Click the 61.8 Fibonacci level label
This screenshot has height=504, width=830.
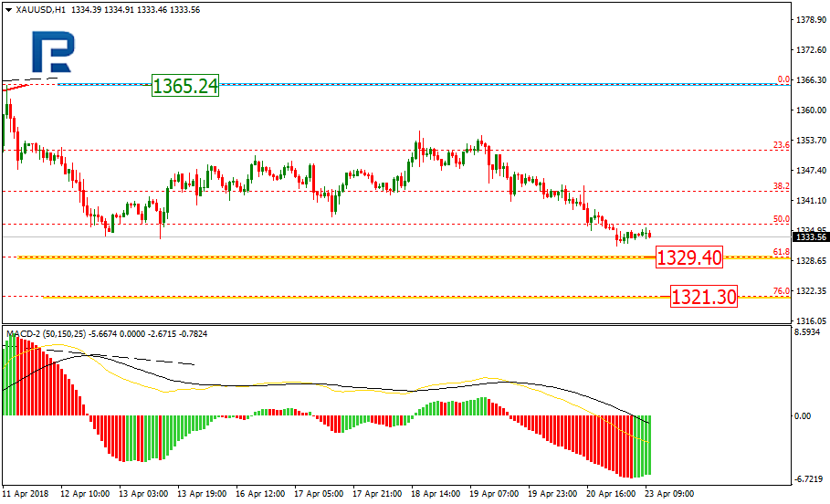click(782, 252)
